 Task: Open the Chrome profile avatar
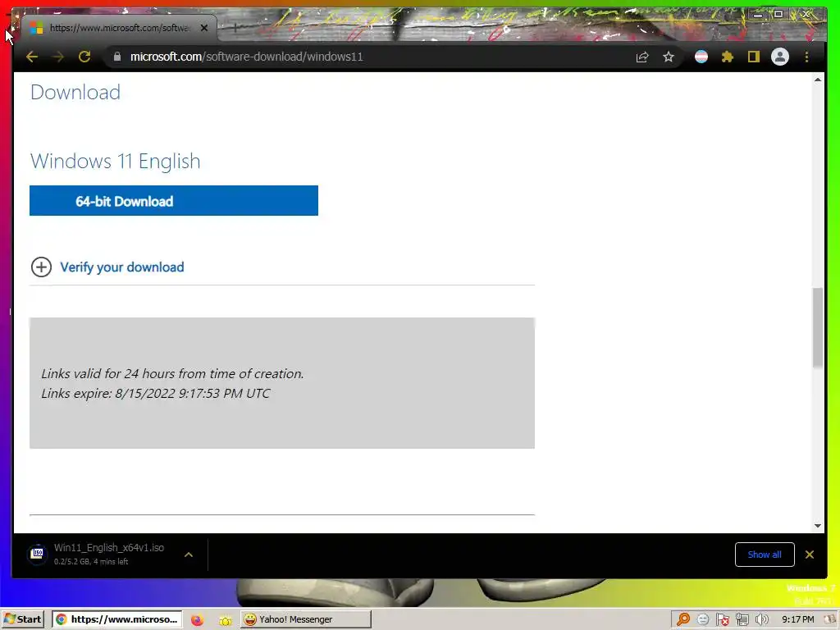click(779, 57)
